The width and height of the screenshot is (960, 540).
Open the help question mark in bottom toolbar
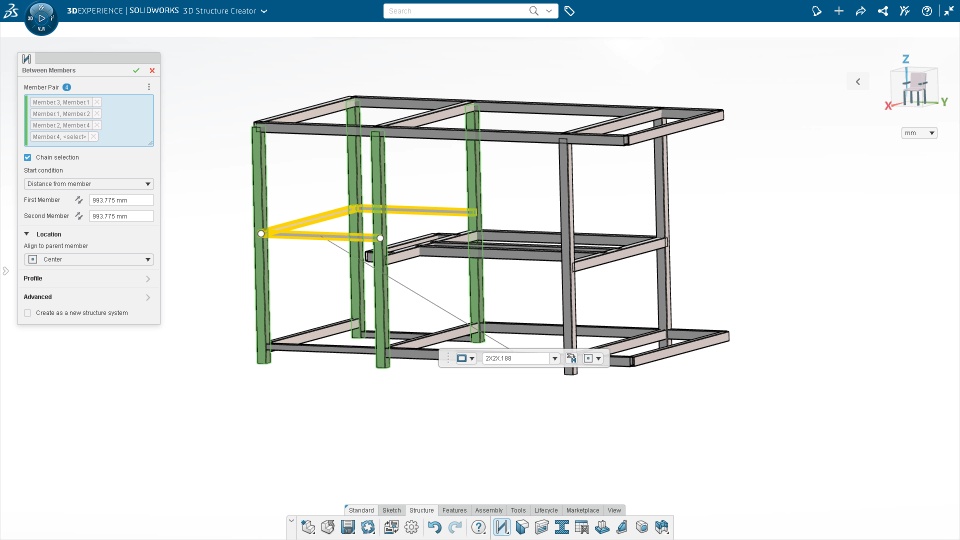[x=479, y=527]
